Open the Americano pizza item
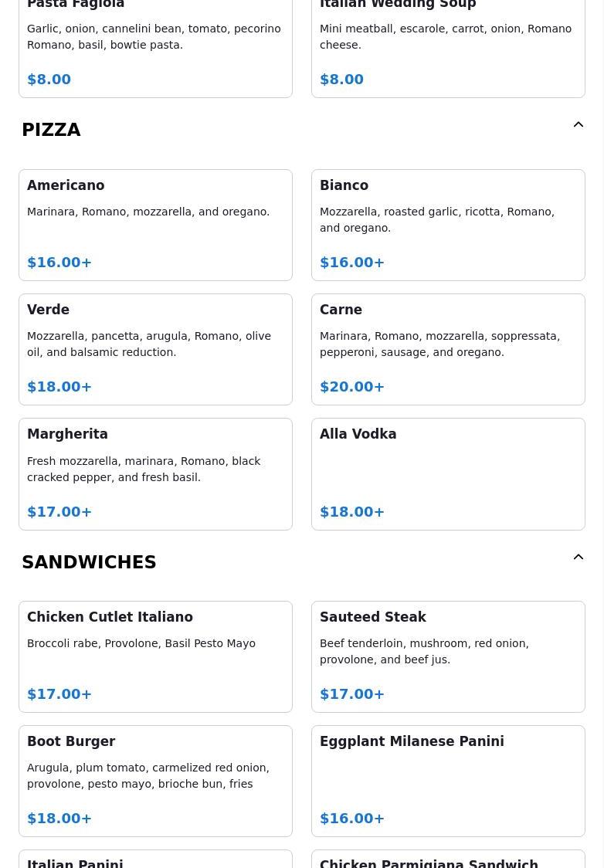 click(x=155, y=225)
